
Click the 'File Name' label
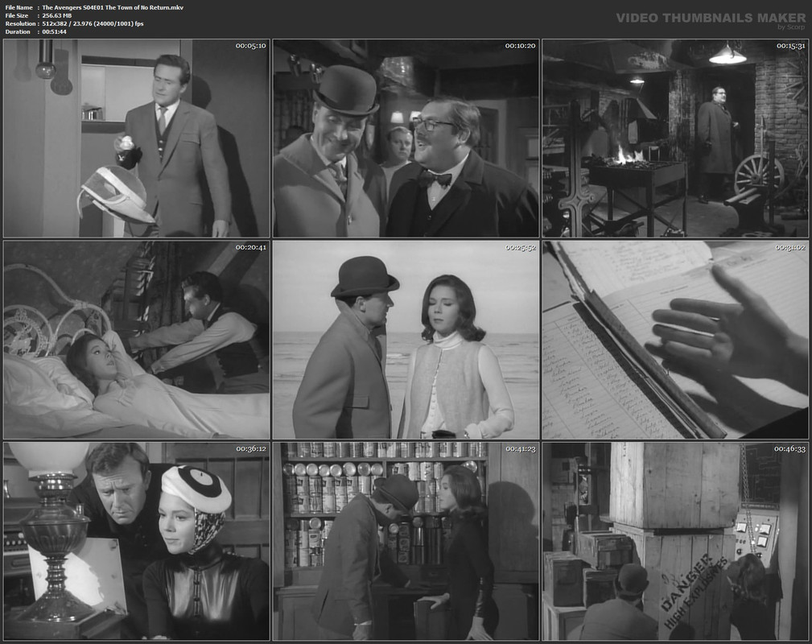click(19, 7)
